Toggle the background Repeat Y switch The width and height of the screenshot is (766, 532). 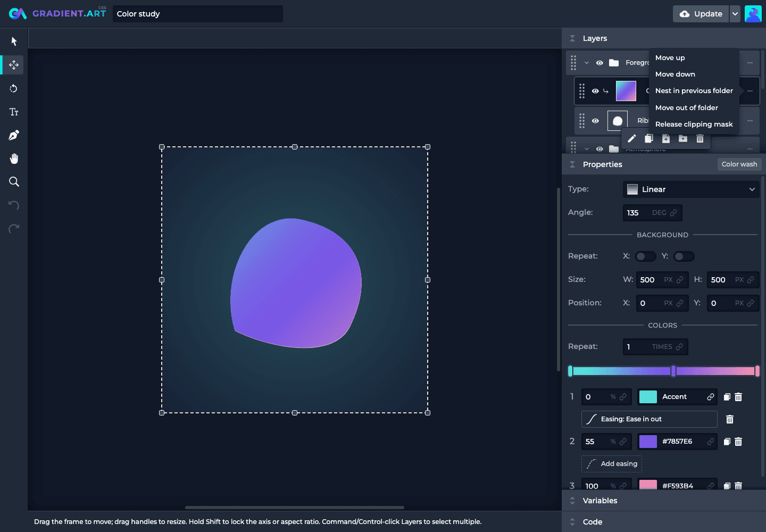(x=684, y=256)
